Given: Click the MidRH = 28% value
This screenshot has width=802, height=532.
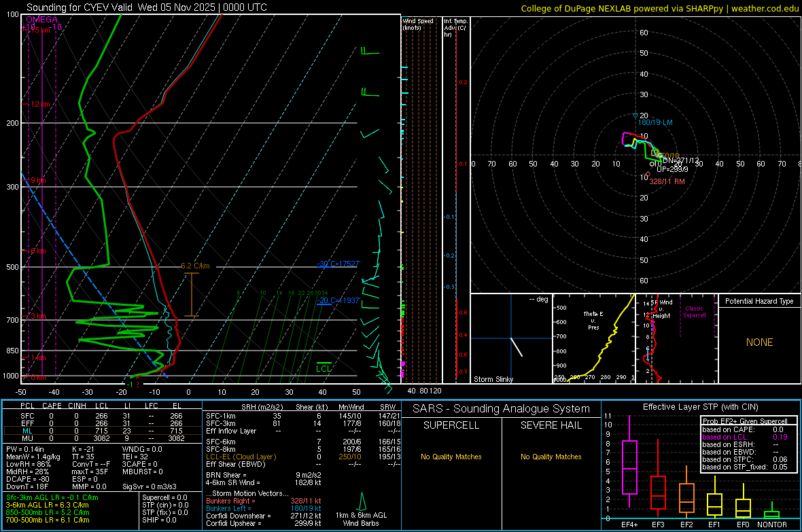Looking at the screenshot, I should click(27, 472).
